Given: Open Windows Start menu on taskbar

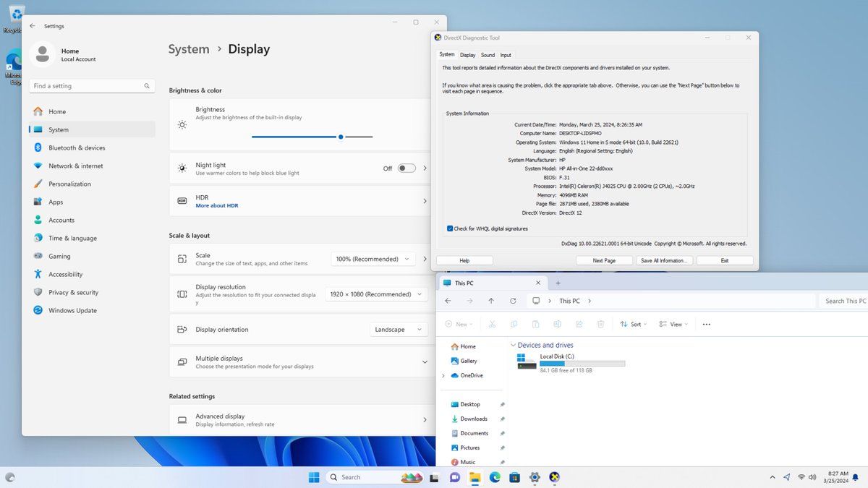Looking at the screenshot, I should click(314, 477).
